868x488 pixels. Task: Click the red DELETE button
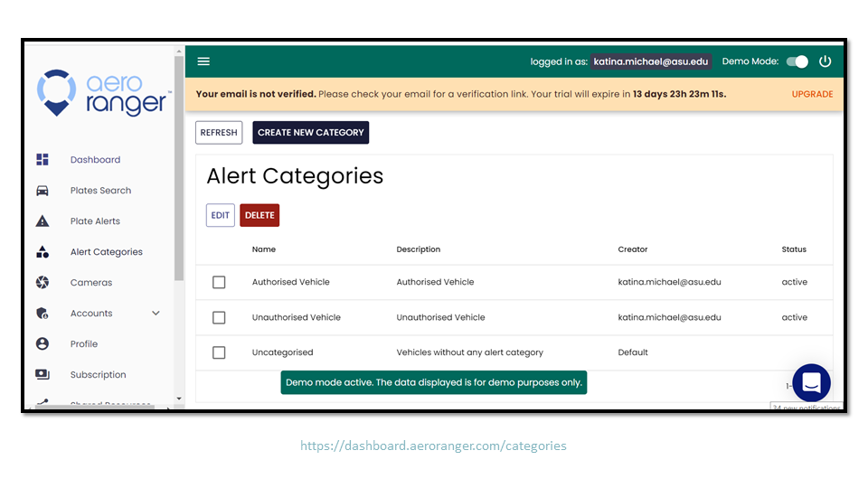pyautogui.click(x=259, y=215)
